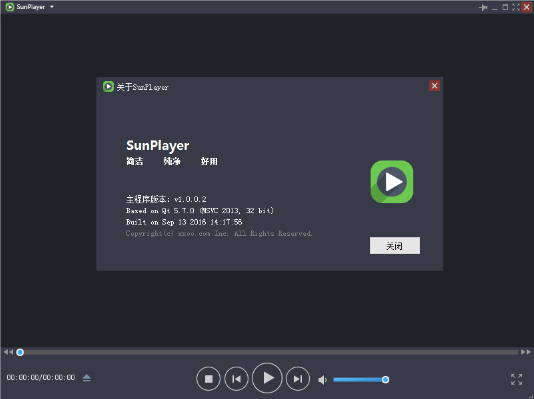Click the 纯净 slogan word
The height and width of the screenshot is (399, 534).
[x=172, y=161]
